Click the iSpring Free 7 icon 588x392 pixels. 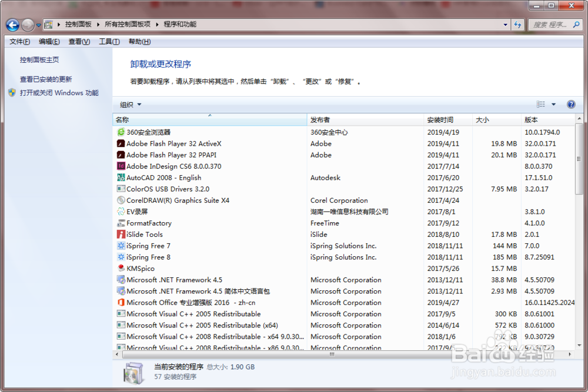(x=121, y=246)
